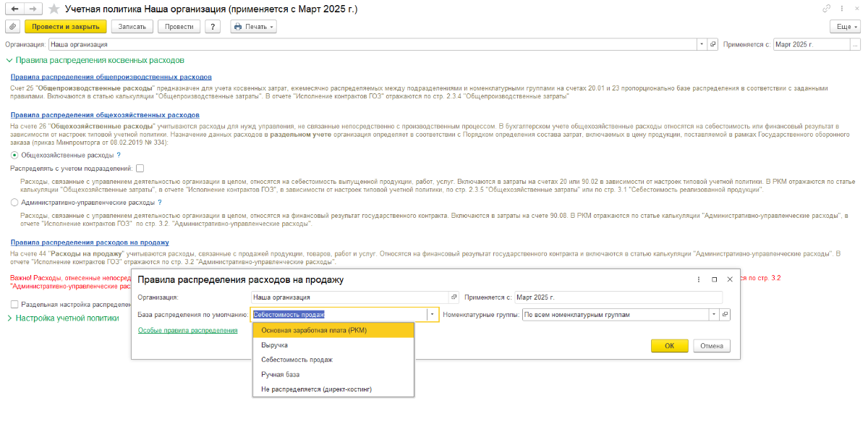The image size is (868, 427).
Task: Click the OK button in dialog
Action: click(x=669, y=346)
